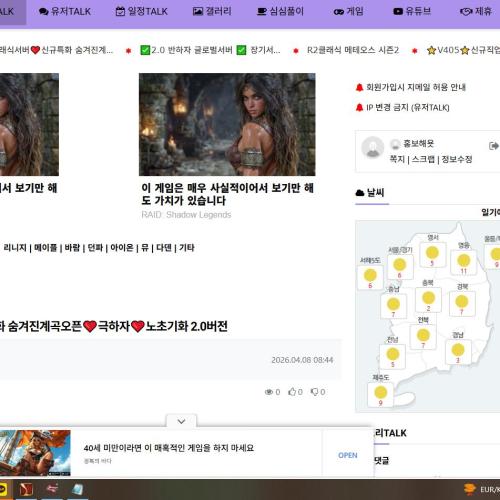This screenshot has height=500, width=500.
Task: Click the 전남 weather sun icon
Action: coord(393,354)
